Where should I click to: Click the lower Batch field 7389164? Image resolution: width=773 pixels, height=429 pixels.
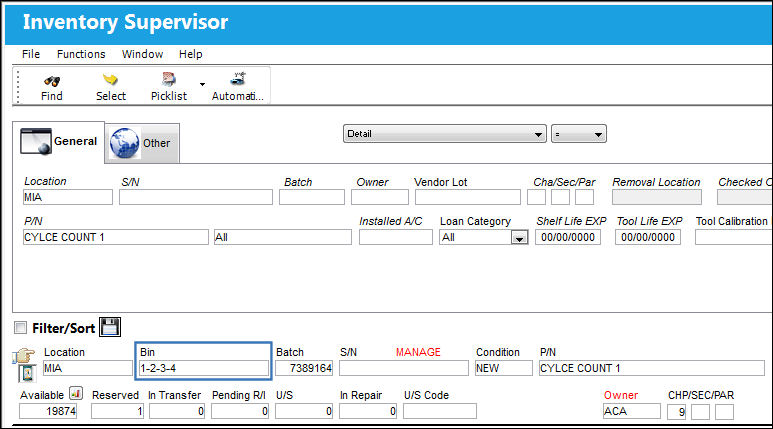(304, 368)
